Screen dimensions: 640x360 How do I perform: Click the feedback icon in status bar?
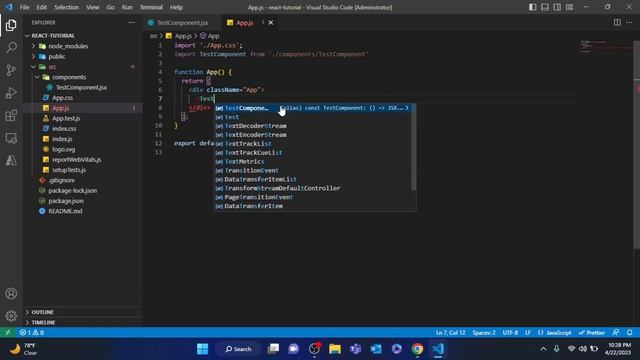click(616, 332)
